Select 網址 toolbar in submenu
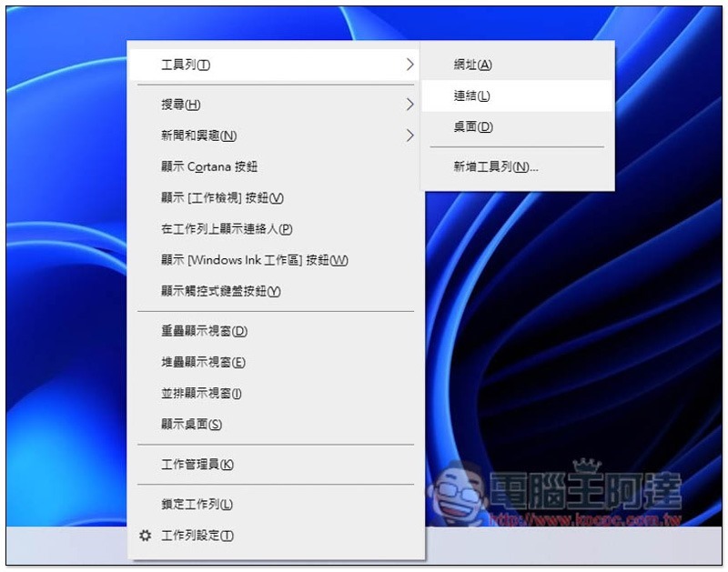The height and width of the screenshot is (572, 728). (x=472, y=65)
